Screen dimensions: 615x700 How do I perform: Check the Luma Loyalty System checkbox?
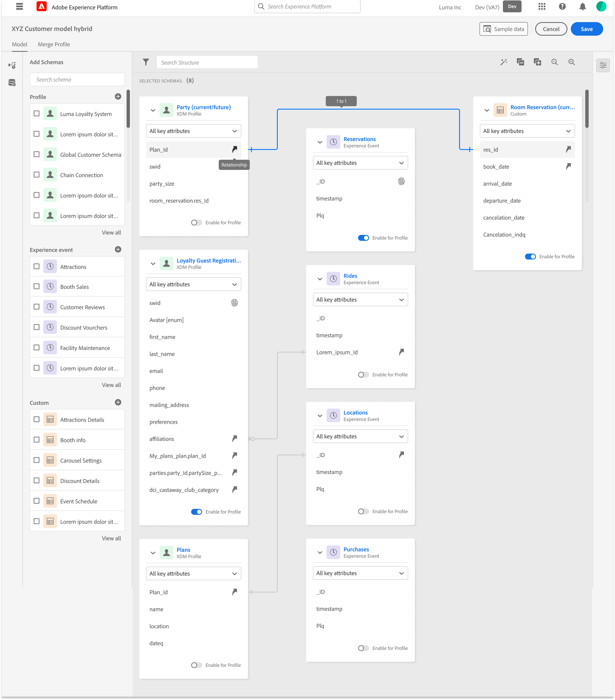(37, 114)
